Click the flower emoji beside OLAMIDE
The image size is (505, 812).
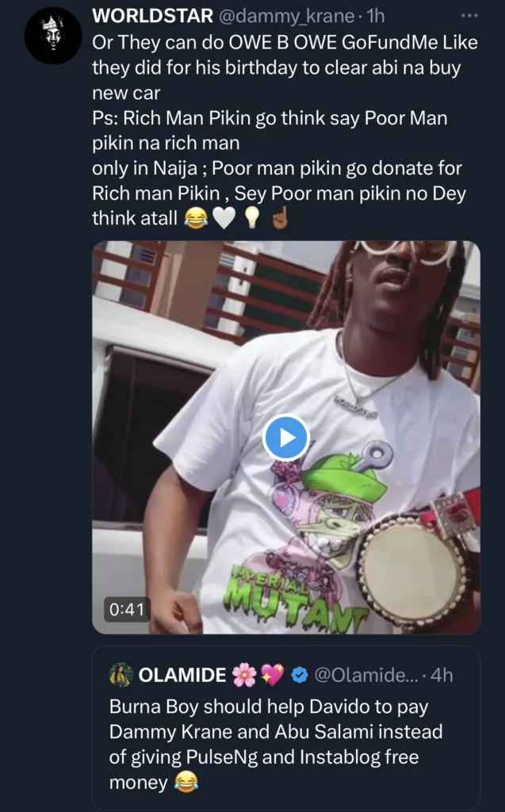(243, 675)
